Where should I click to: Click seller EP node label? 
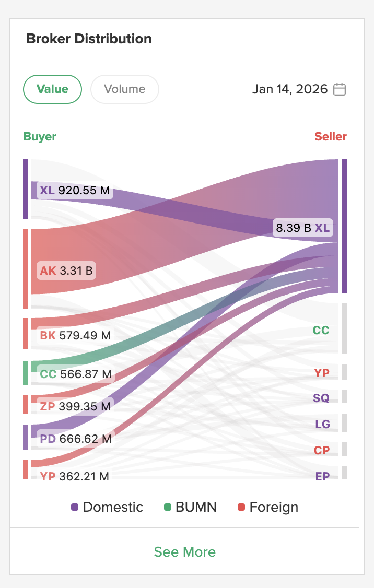pyautogui.click(x=322, y=476)
